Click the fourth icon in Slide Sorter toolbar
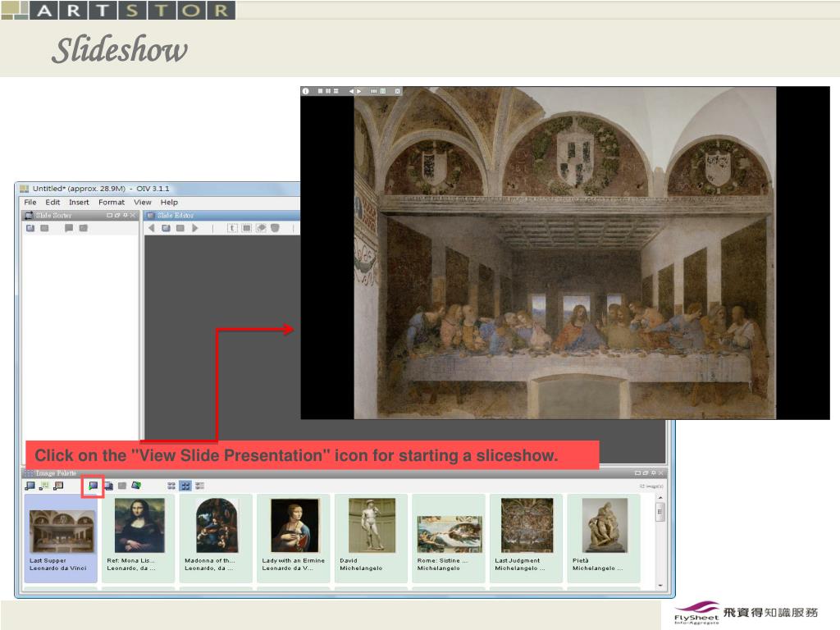Image resolution: width=840 pixels, height=630 pixels. pos(83,228)
